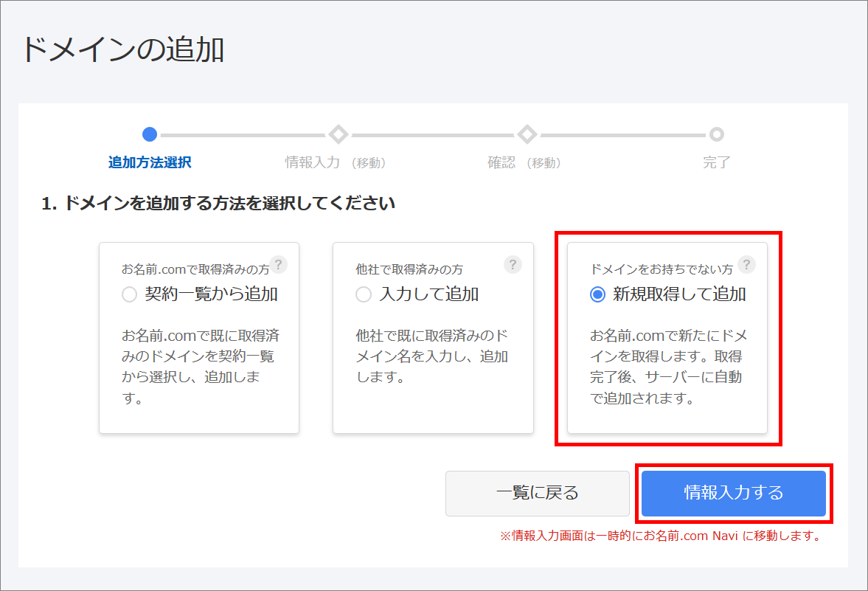Open help icon on お名前.comで取得済みの方 card

(279, 265)
